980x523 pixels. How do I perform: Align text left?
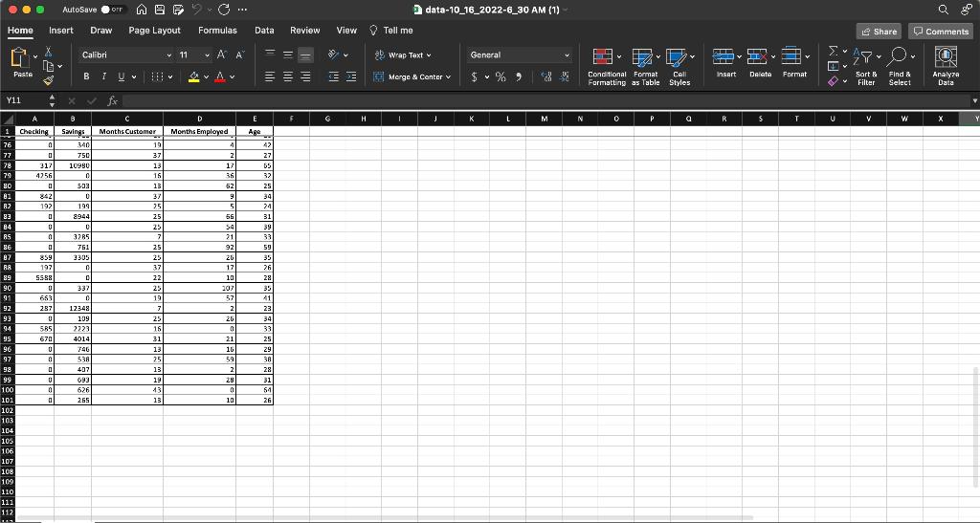tap(270, 76)
